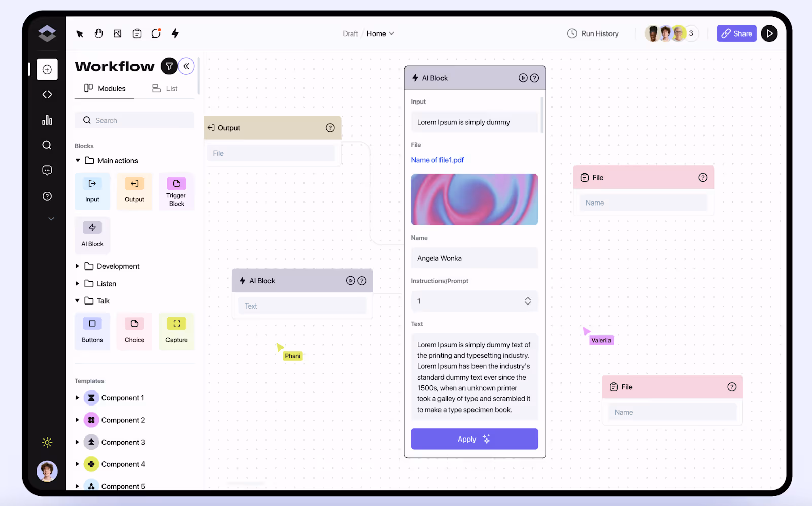Open the Run History panel

(x=593, y=33)
